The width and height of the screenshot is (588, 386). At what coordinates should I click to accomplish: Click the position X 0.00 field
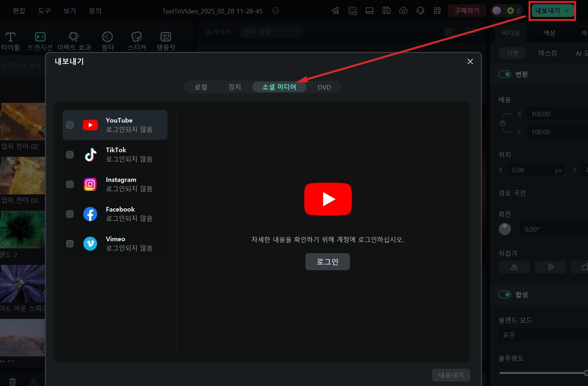536,170
